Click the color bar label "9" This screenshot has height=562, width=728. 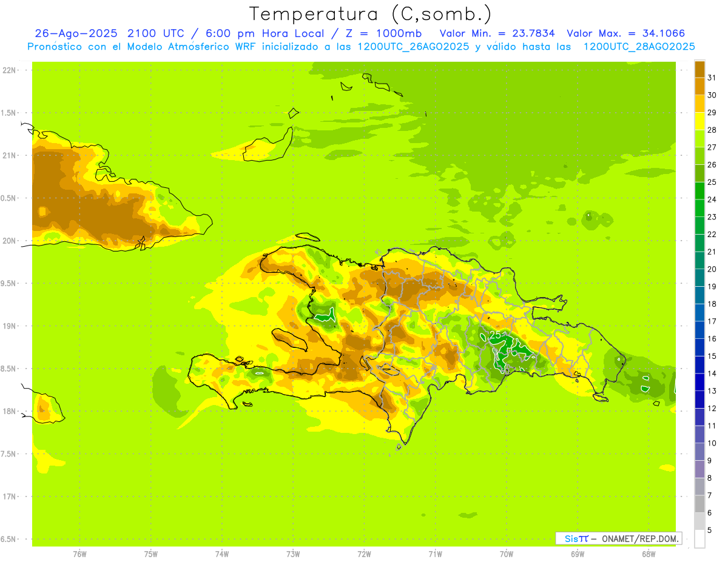click(x=710, y=461)
